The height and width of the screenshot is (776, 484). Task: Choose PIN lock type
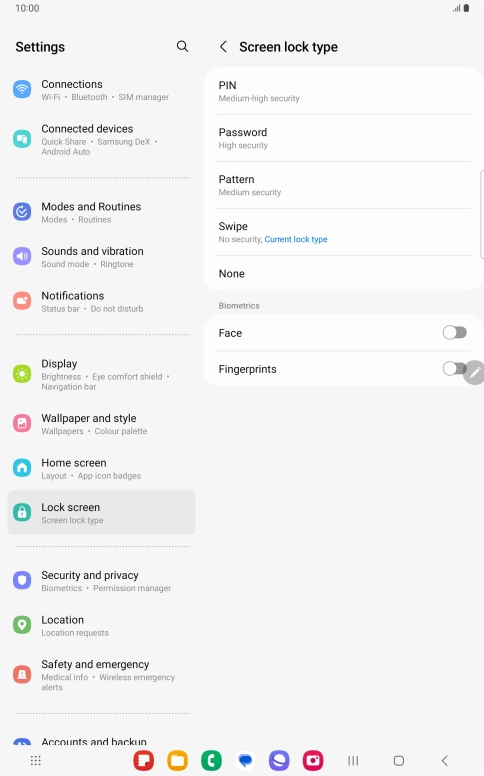[343, 91]
